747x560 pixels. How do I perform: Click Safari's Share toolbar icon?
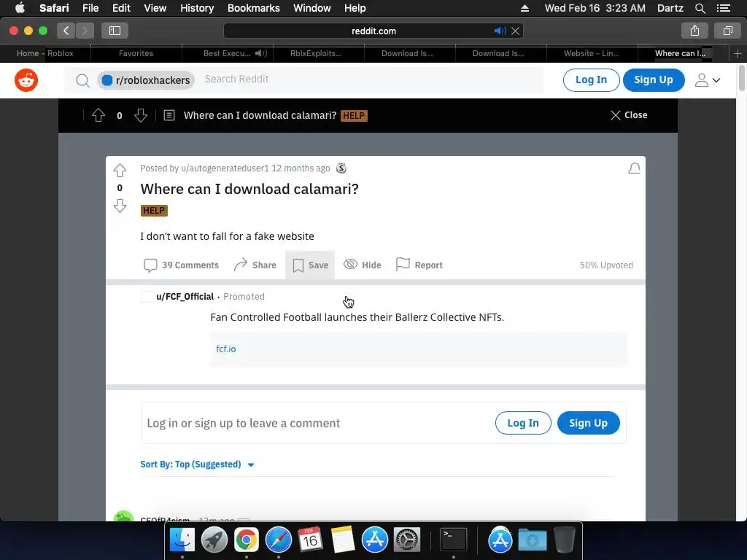click(x=694, y=31)
